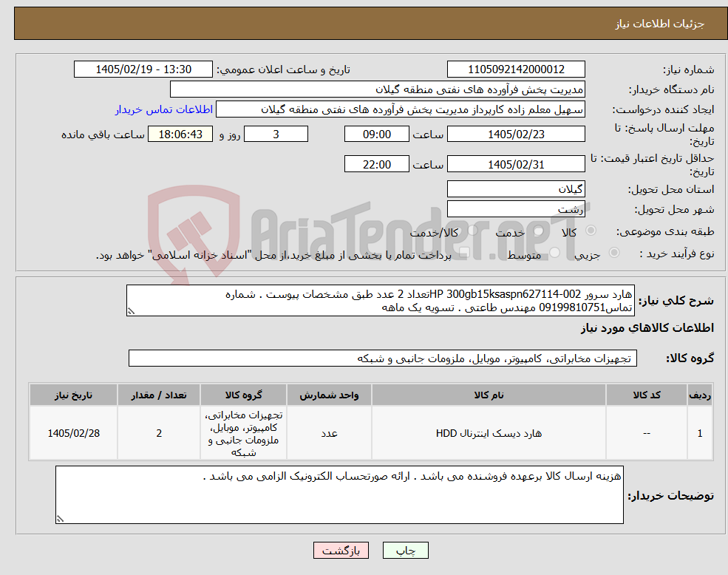
Task: Click the اطلاعات کالاهای مورد نیاز heading
Action: click(647, 328)
